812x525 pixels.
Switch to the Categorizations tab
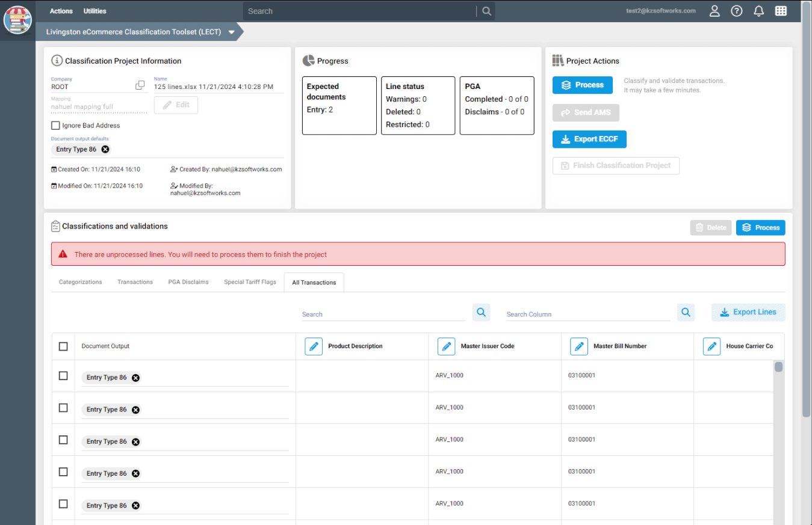tap(81, 282)
